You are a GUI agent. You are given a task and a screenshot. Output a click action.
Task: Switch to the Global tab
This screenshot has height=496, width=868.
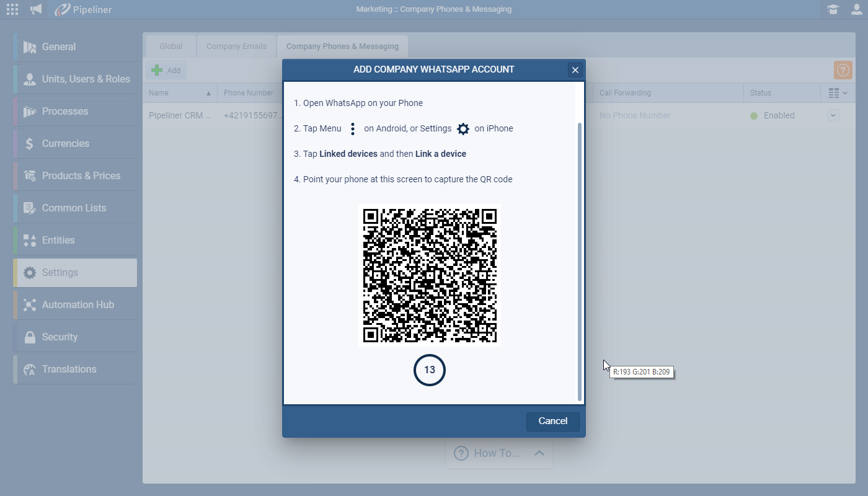point(171,46)
